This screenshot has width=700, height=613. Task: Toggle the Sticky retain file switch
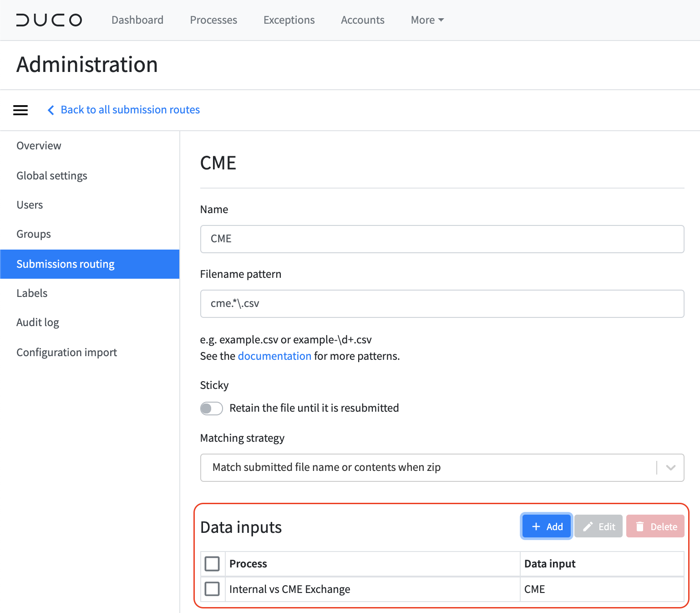pyautogui.click(x=212, y=409)
